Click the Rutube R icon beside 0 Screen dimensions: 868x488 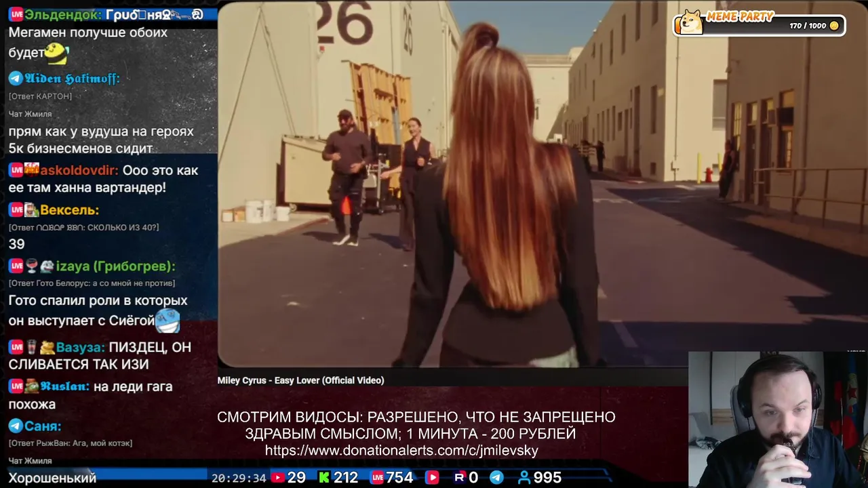(x=459, y=478)
